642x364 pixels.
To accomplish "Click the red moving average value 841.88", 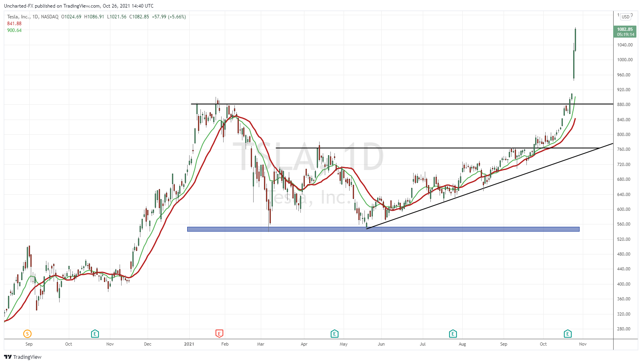I will pyautogui.click(x=14, y=24).
